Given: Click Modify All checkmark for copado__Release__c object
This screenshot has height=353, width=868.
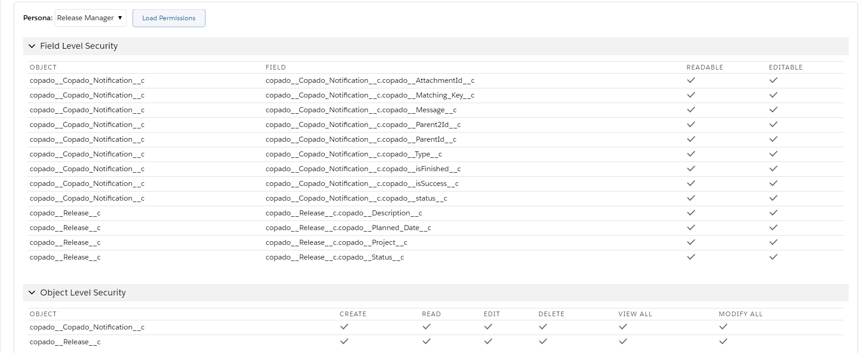Looking at the screenshot, I should pos(723,341).
